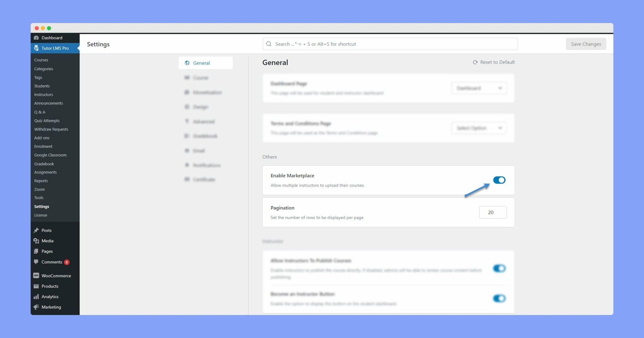
Task: Click the Posts pin icon
Action: [x=36, y=230]
